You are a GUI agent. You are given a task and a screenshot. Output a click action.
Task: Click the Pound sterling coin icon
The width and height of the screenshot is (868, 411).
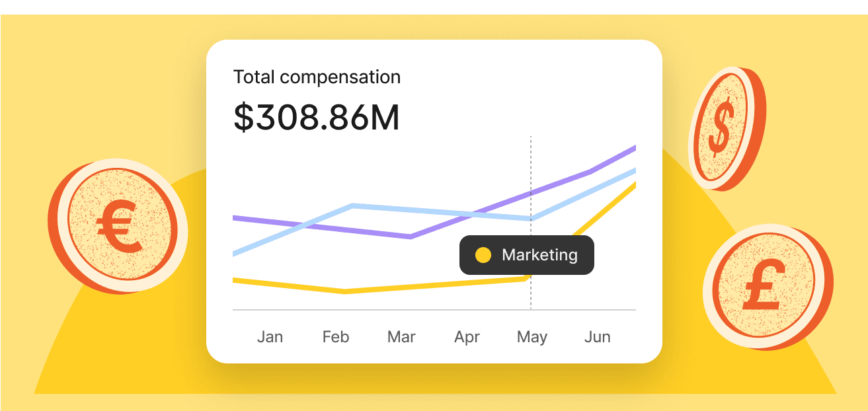(x=766, y=285)
